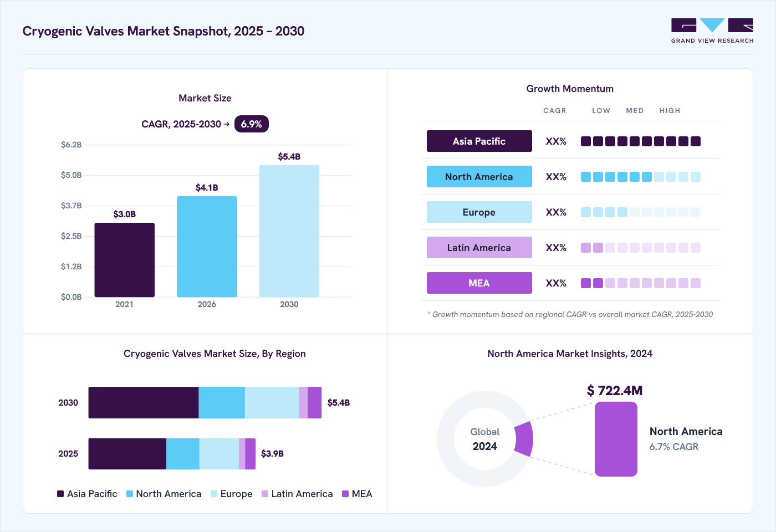Screen dimensions: 776x532
Task: Click the Latin America region label
Action: click(x=479, y=248)
